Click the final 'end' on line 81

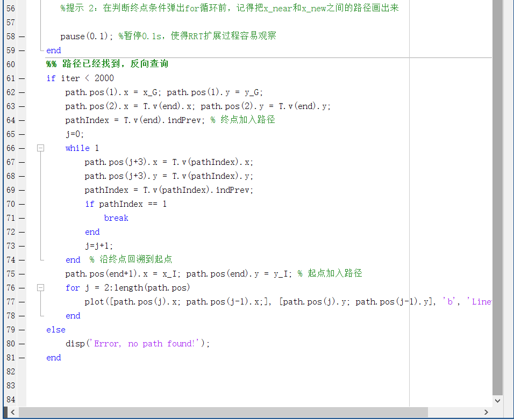(x=53, y=358)
